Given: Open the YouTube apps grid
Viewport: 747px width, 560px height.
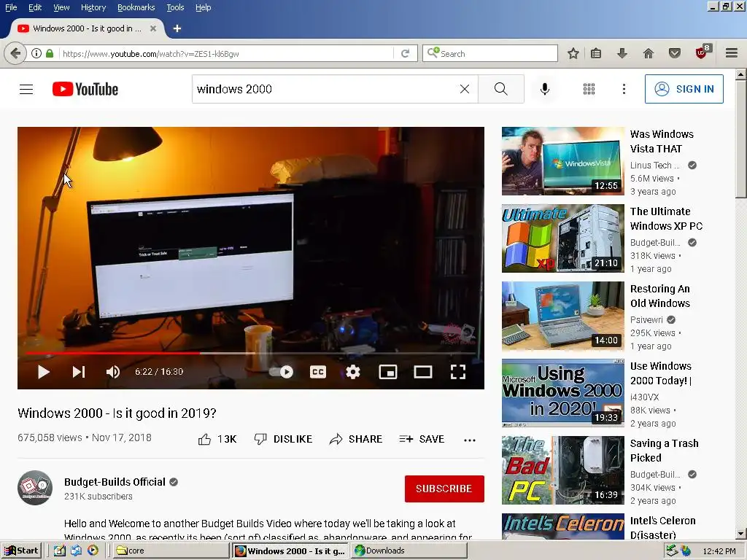Looking at the screenshot, I should point(589,89).
